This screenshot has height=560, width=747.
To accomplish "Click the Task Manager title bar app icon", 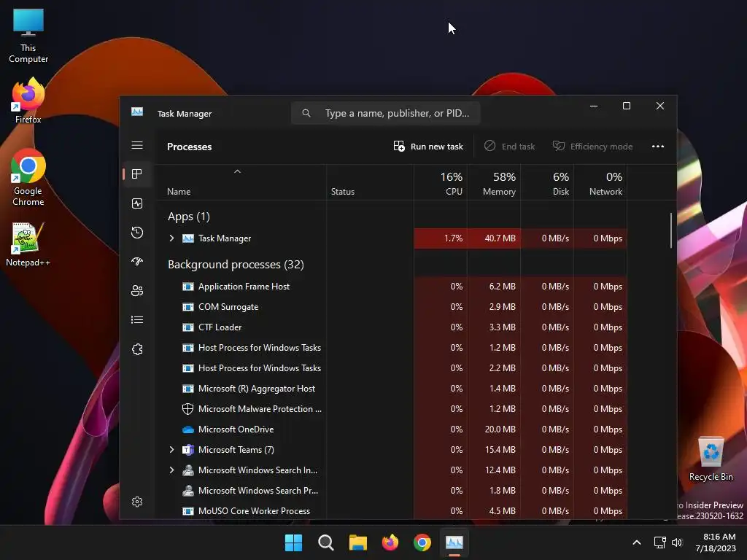I will pyautogui.click(x=137, y=112).
